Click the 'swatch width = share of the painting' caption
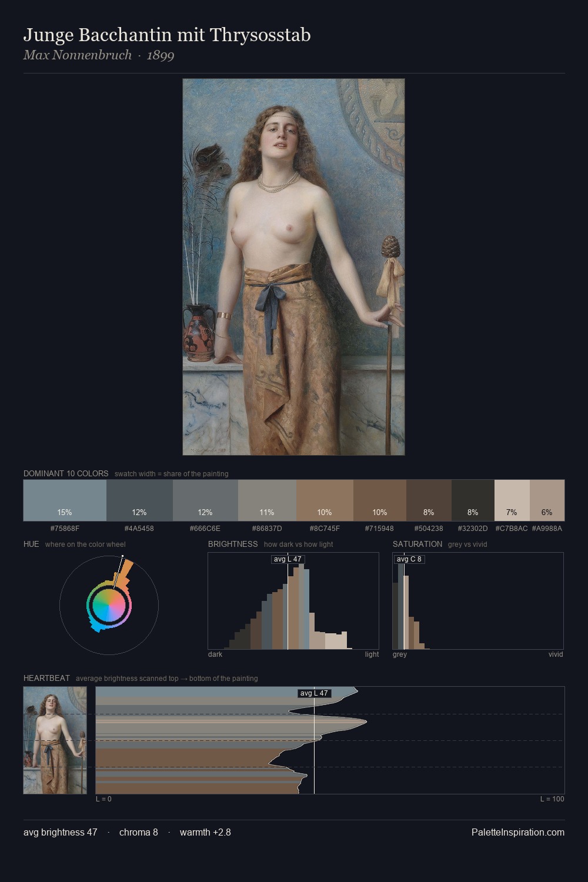The height and width of the screenshot is (882, 588). (x=172, y=474)
